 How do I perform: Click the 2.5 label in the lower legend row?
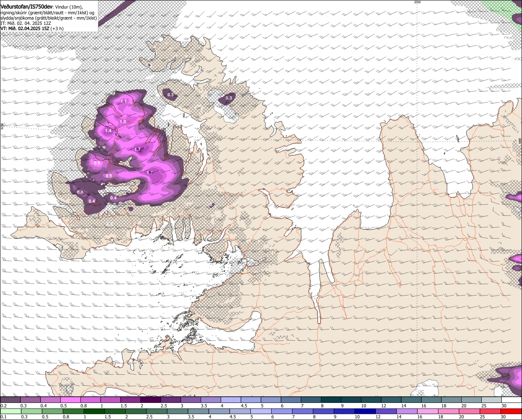pos(149,417)
